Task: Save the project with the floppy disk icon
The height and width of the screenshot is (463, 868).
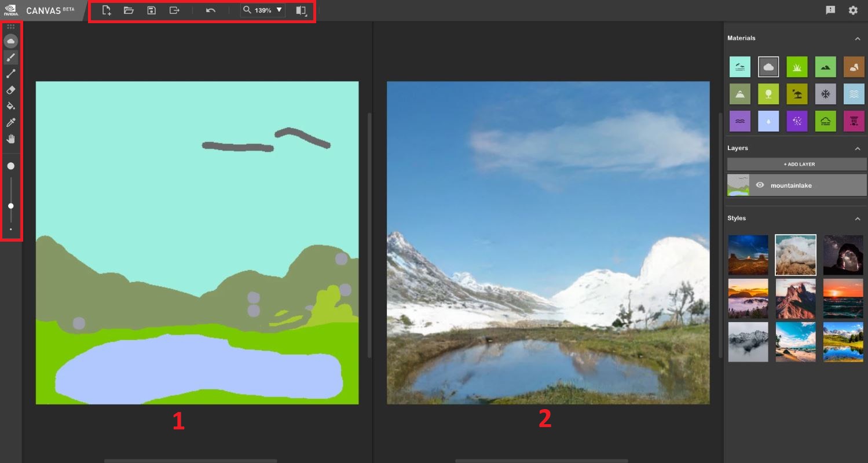Action: (x=151, y=10)
